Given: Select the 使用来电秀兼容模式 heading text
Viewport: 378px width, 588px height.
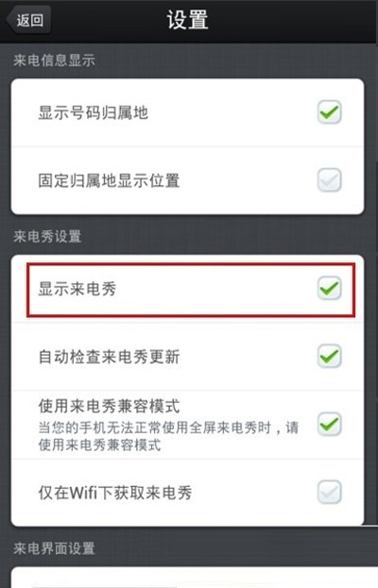Looking at the screenshot, I should (x=109, y=406).
